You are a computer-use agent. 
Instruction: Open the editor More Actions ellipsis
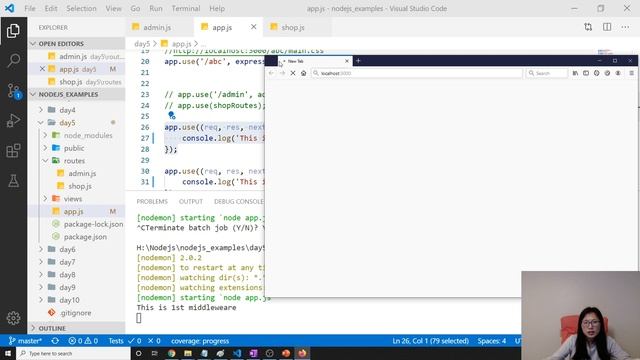click(625, 27)
